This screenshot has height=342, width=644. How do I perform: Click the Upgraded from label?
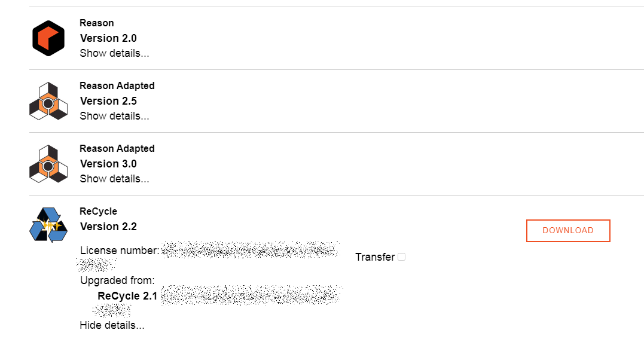(117, 280)
